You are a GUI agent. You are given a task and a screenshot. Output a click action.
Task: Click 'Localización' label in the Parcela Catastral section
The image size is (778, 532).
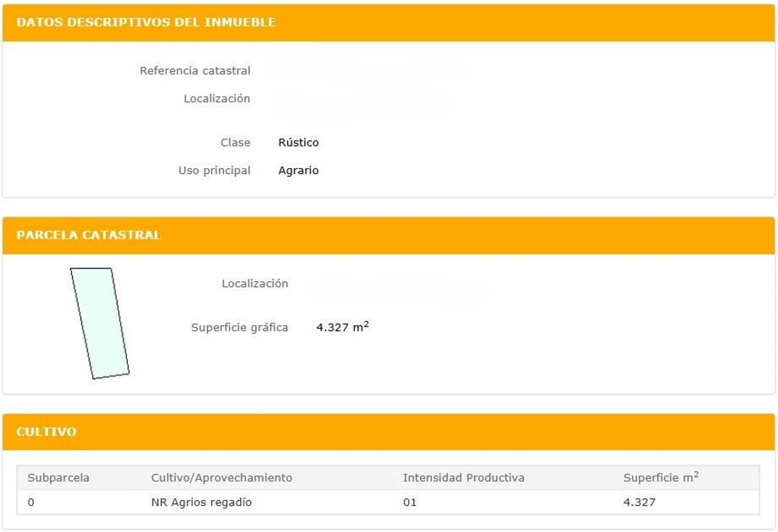pyautogui.click(x=255, y=283)
